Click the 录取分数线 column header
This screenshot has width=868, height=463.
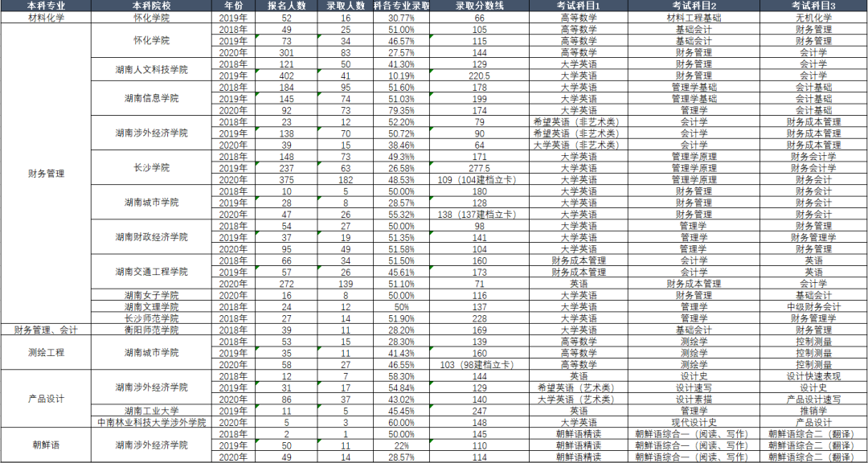point(480,6)
